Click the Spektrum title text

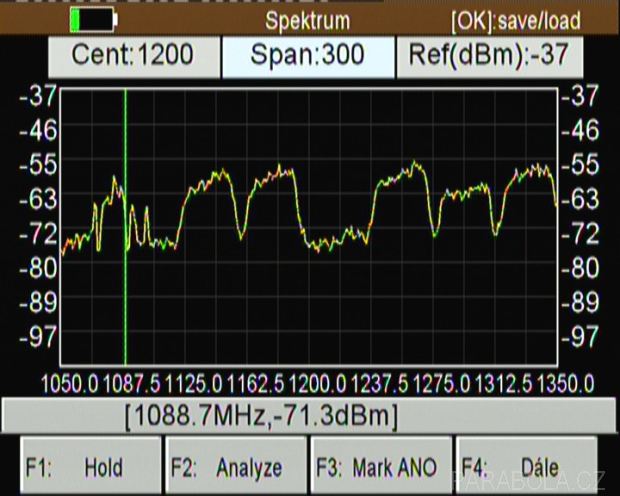point(308,21)
